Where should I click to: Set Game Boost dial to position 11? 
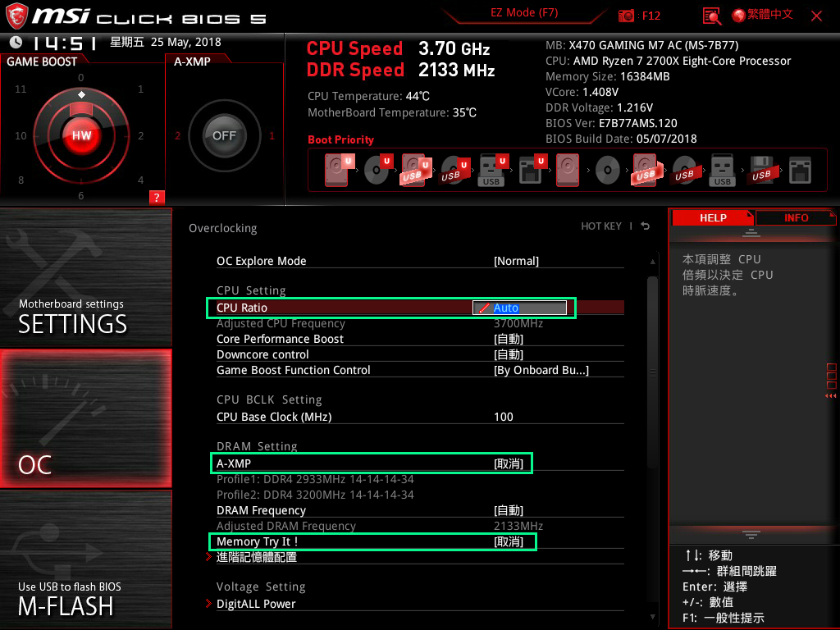click(x=21, y=89)
